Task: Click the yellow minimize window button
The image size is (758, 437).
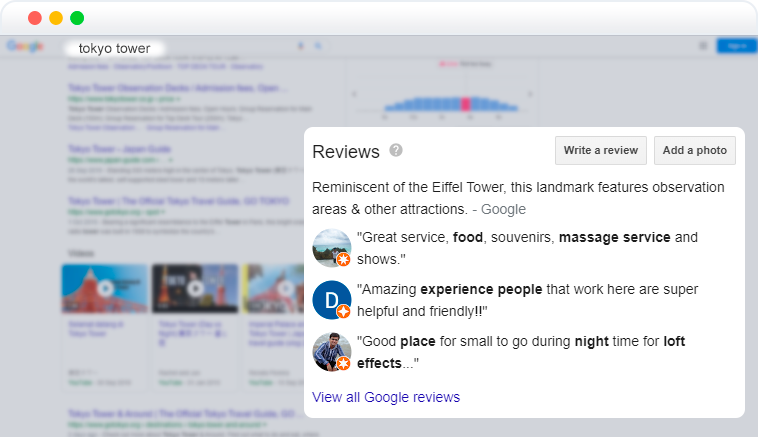Action: click(x=56, y=18)
